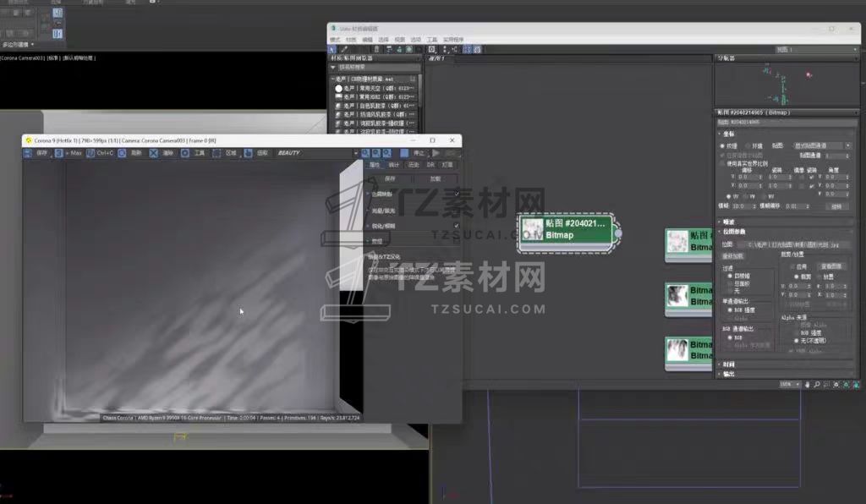Switch to the 统计 tab in Corona VFB
This screenshot has height=504, width=866.
coord(394,165)
